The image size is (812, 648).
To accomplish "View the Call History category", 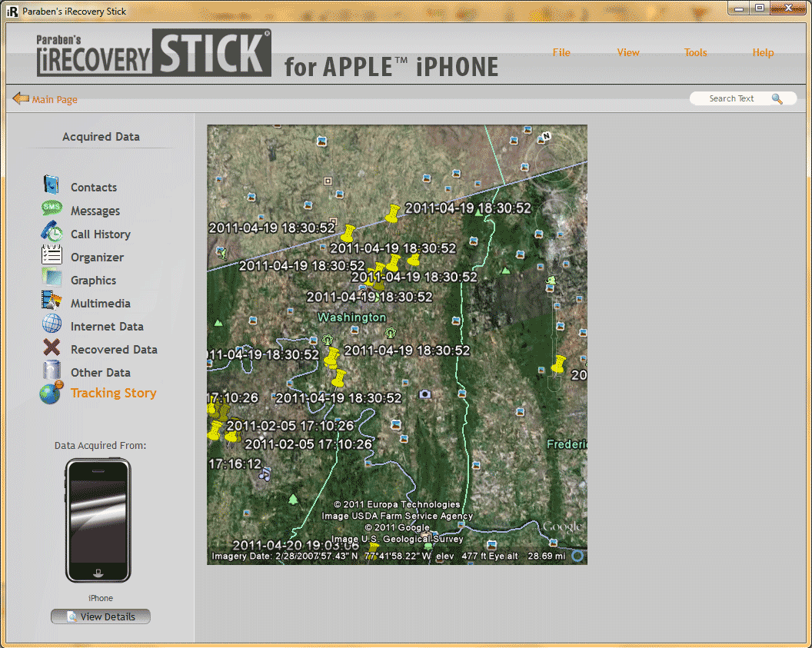I will click(101, 234).
